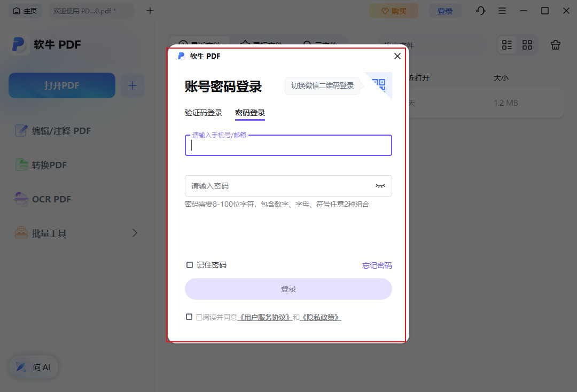Screen dimensions: 577x392
Task: Check the 记住密码 checkbox
Action: 190,265
